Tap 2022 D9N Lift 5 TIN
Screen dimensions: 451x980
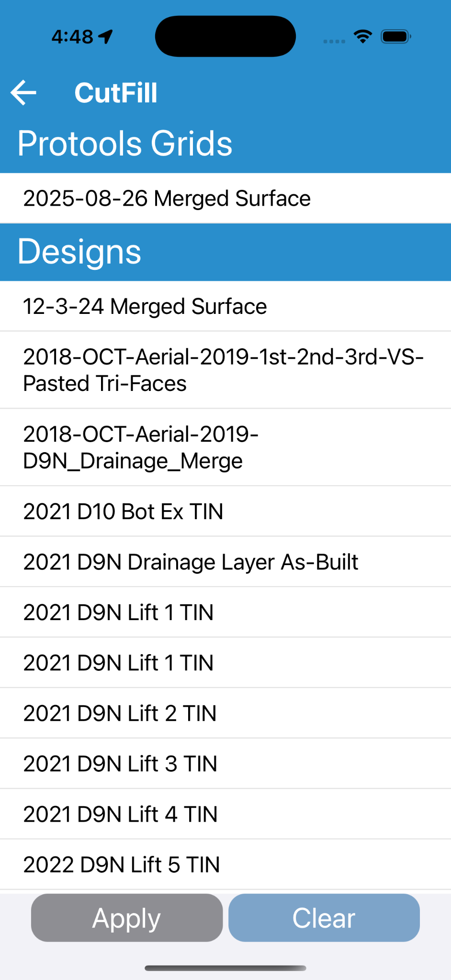[x=225, y=864]
